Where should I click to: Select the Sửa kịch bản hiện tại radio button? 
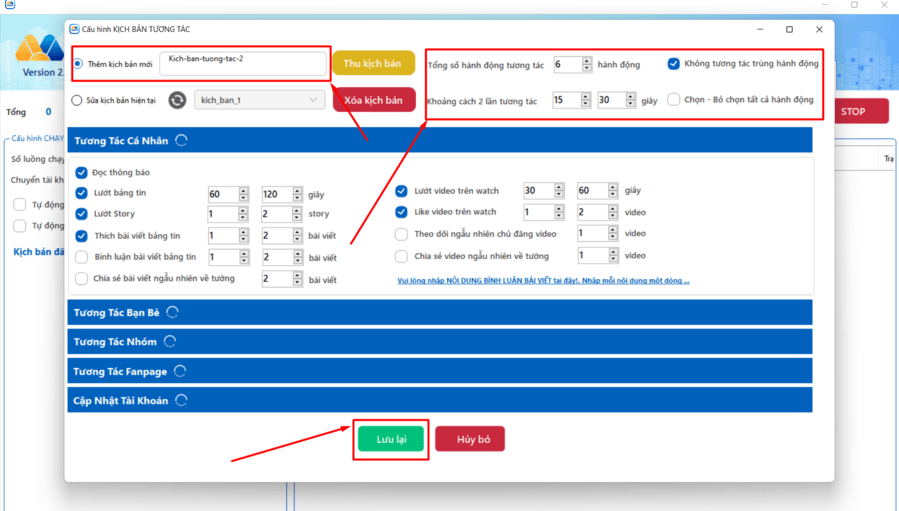coord(77,100)
